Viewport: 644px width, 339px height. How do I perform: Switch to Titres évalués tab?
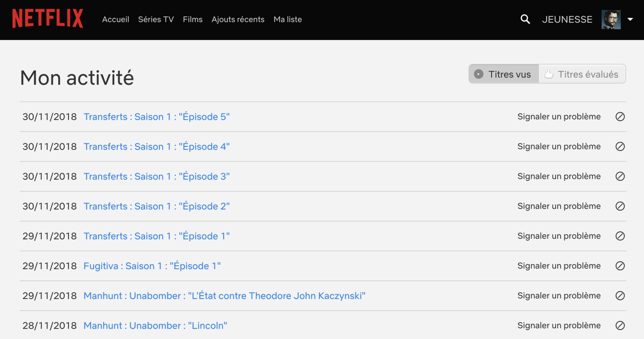(x=582, y=74)
